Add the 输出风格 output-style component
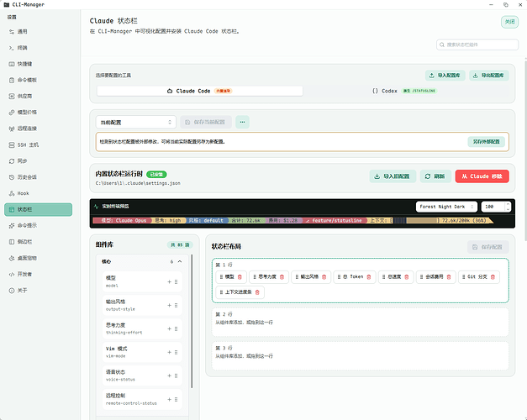Image resolution: width=527 pixels, height=420 pixels. (x=170, y=306)
